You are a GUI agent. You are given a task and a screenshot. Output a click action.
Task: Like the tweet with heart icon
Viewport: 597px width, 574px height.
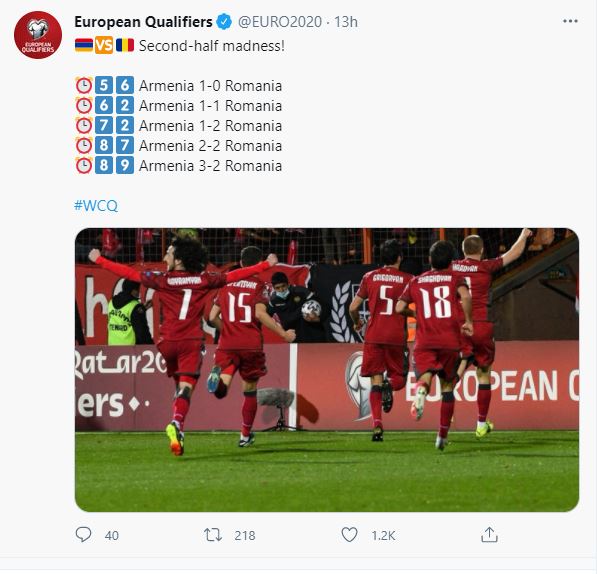coord(349,534)
